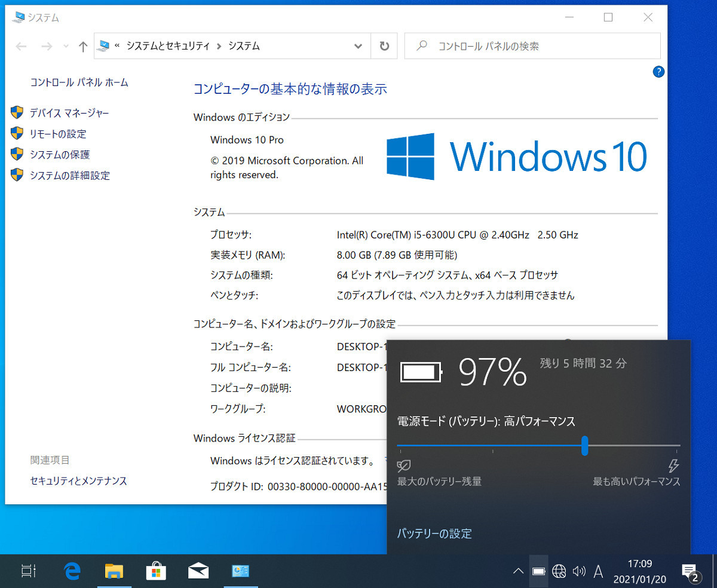Open システムの詳細設定 link
The height and width of the screenshot is (588, 717).
click(70, 176)
